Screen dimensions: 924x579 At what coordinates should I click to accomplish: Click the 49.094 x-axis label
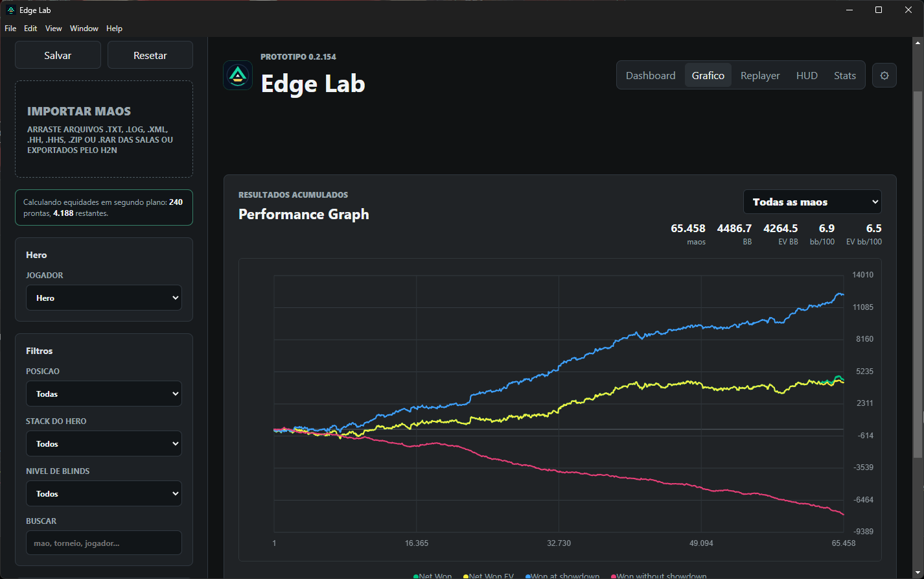(x=701, y=543)
